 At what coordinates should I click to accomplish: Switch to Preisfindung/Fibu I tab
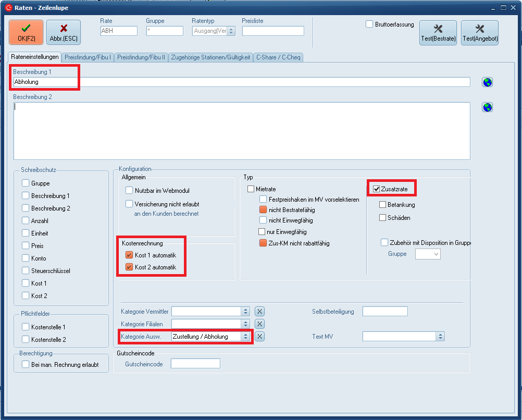pos(88,57)
